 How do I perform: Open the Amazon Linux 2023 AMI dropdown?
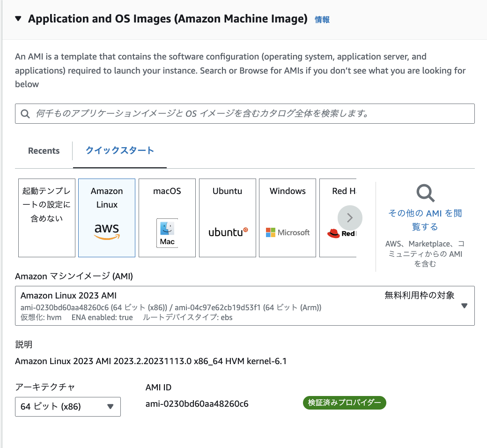(x=245, y=306)
